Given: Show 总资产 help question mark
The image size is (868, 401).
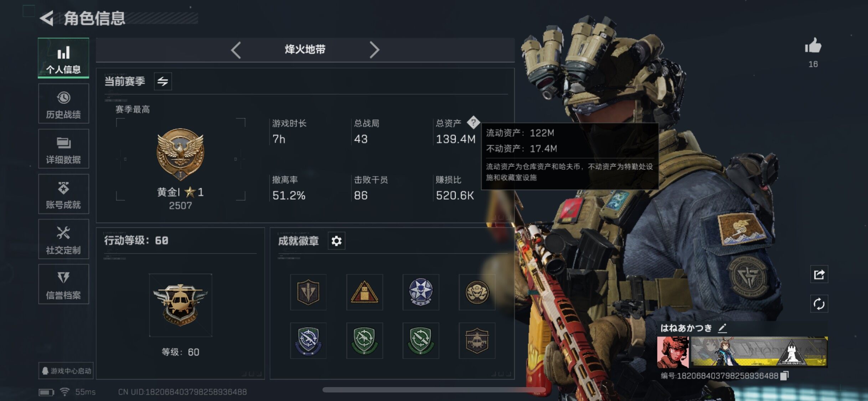Looking at the screenshot, I should (x=473, y=123).
